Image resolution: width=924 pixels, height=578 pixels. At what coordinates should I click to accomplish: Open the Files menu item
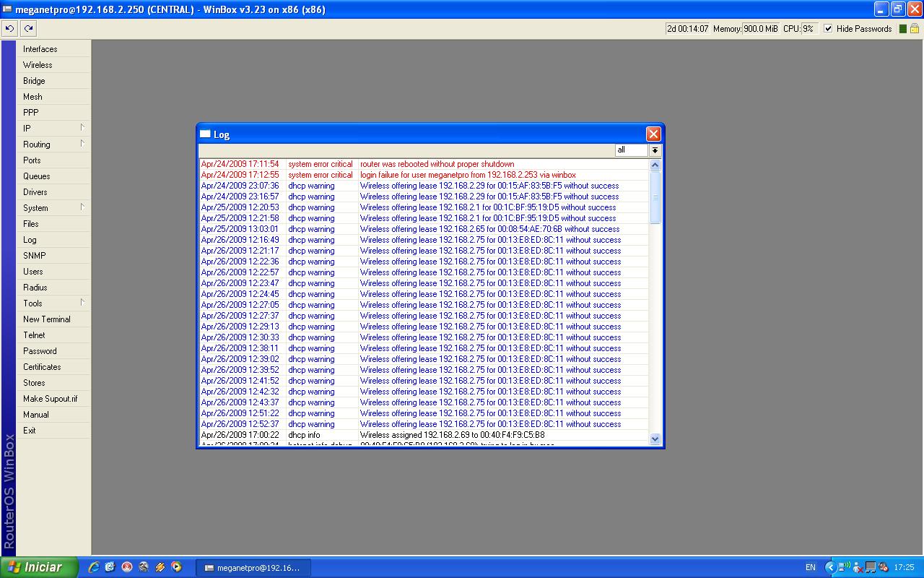pyautogui.click(x=53, y=224)
